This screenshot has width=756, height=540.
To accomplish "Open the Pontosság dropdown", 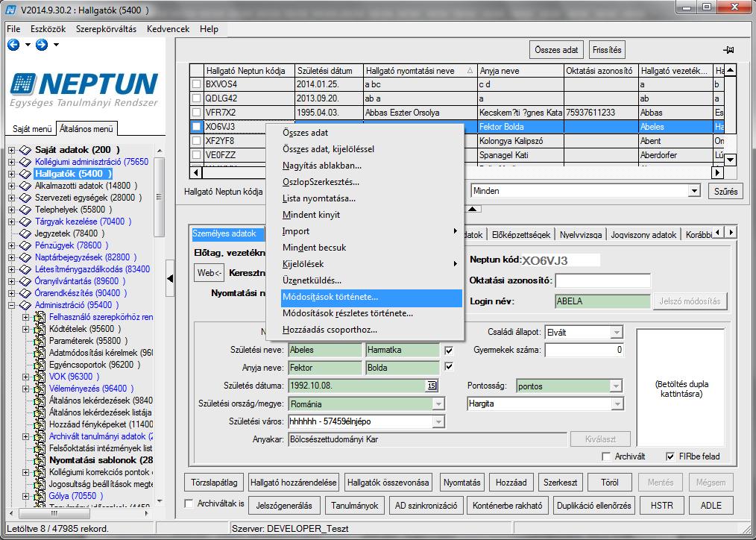I will [x=616, y=386].
